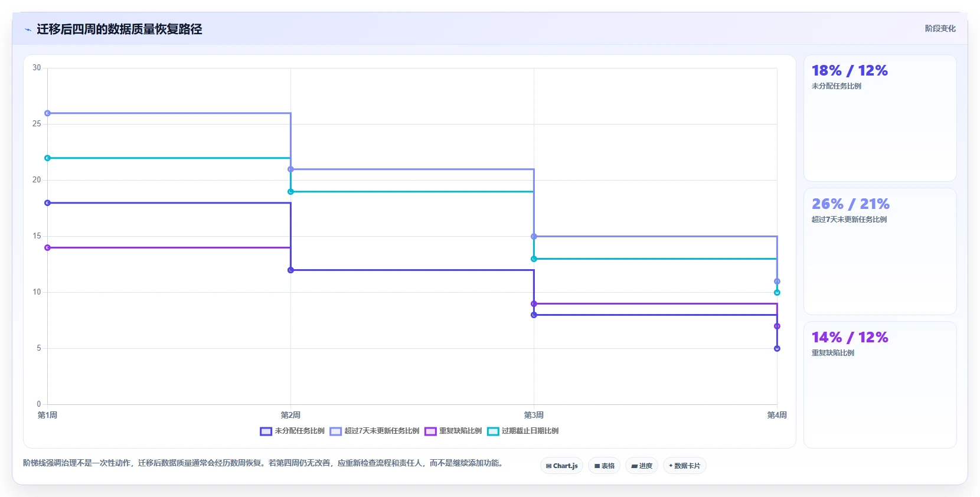Click the 进度 chip
980x497 pixels.
[642, 466]
